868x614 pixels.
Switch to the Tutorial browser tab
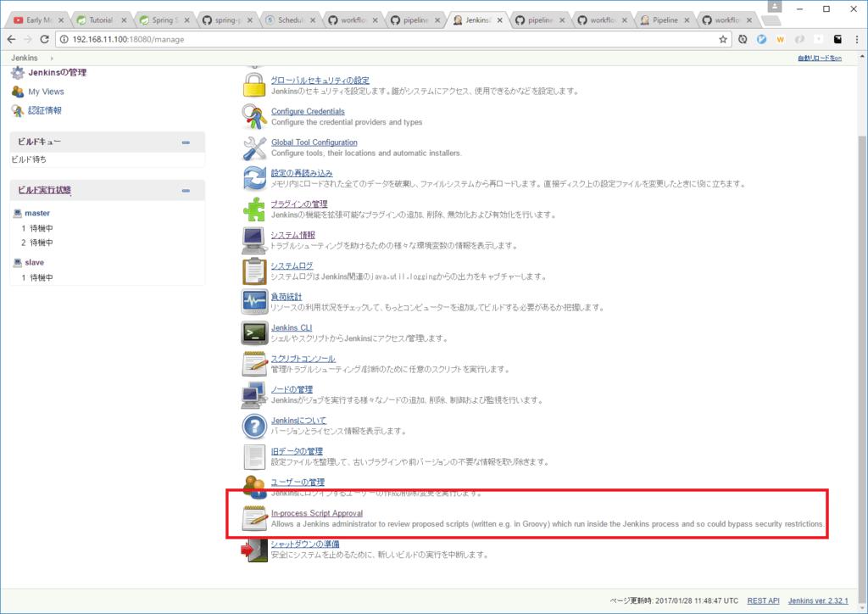tap(102, 20)
